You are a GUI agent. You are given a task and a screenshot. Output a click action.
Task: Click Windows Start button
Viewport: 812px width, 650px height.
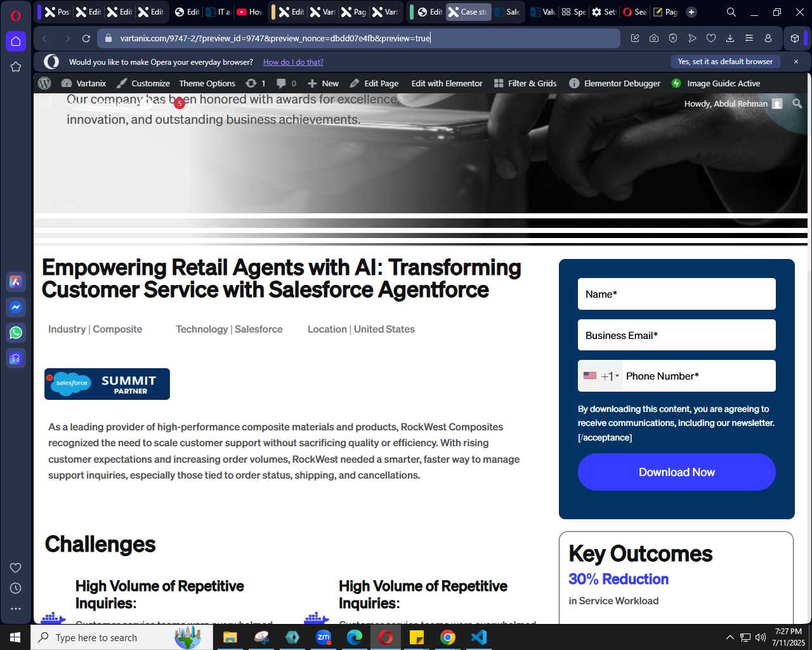(x=15, y=637)
